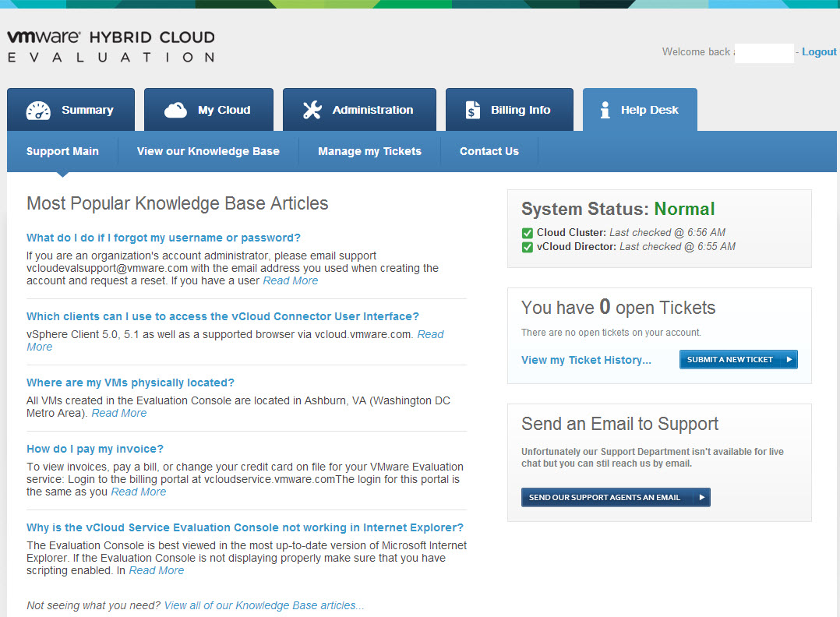Click the Cloud Cluster status checkmark
Screen dimensions: 840x617
[527, 233]
